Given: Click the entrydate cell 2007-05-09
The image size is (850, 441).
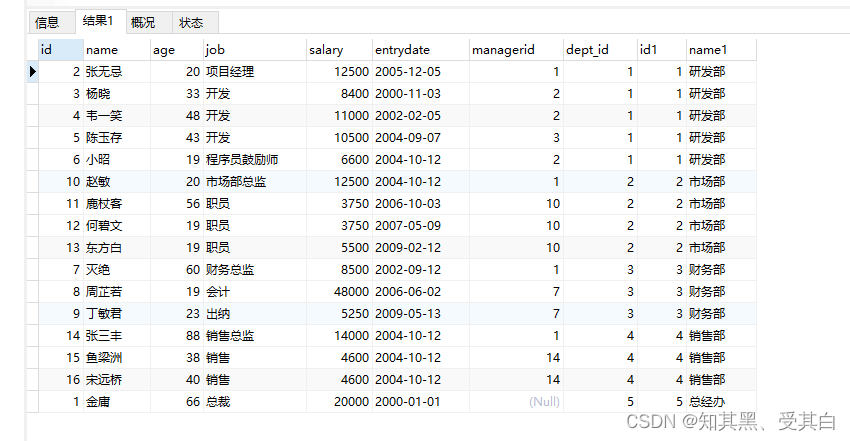Looking at the screenshot, I should [x=421, y=225].
